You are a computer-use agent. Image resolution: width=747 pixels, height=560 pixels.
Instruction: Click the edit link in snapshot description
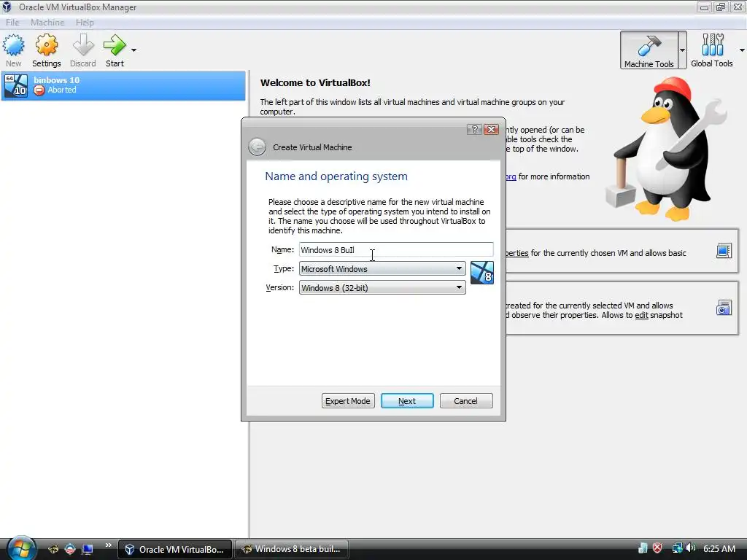pyautogui.click(x=641, y=315)
